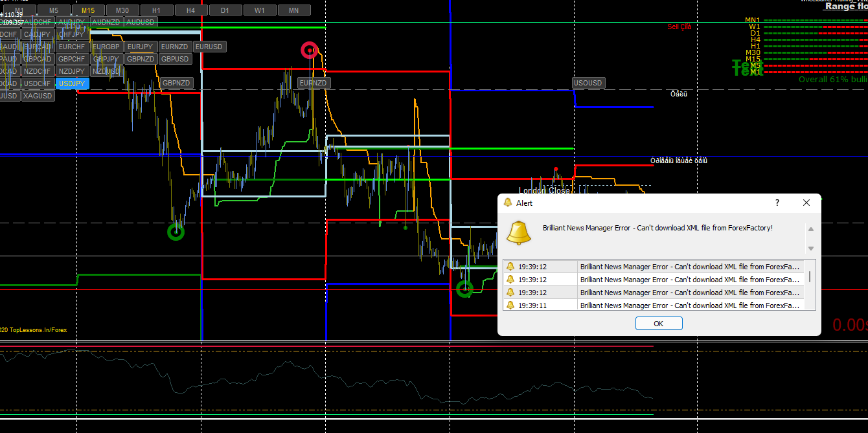
Task: Select the CHFJPY symbol button
Action: point(72,34)
